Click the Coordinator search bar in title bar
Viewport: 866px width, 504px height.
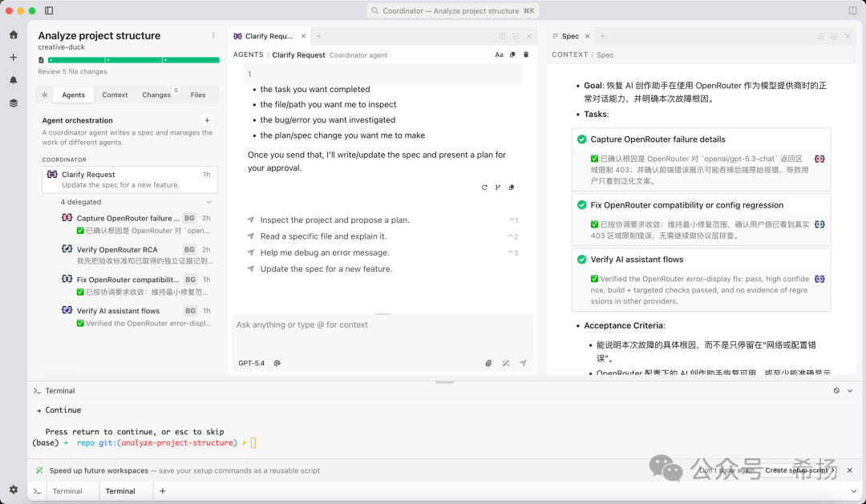pos(453,10)
